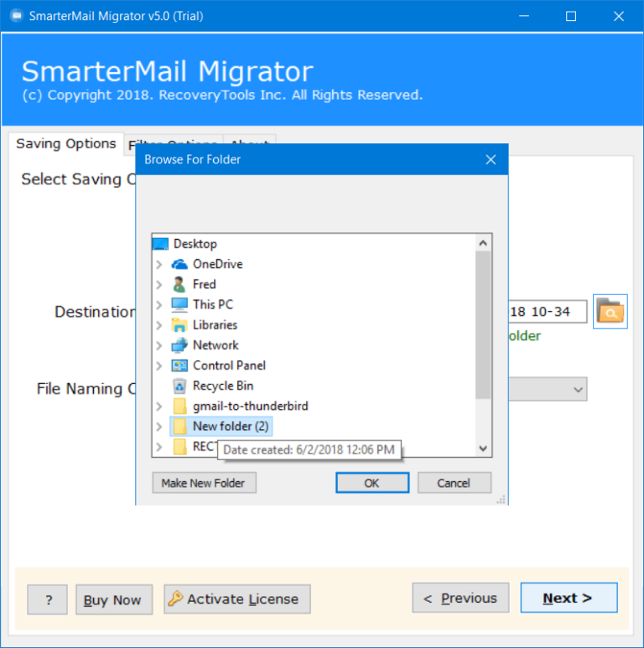Click the Buy Now button
This screenshot has height=648, width=644.
[x=114, y=599]
